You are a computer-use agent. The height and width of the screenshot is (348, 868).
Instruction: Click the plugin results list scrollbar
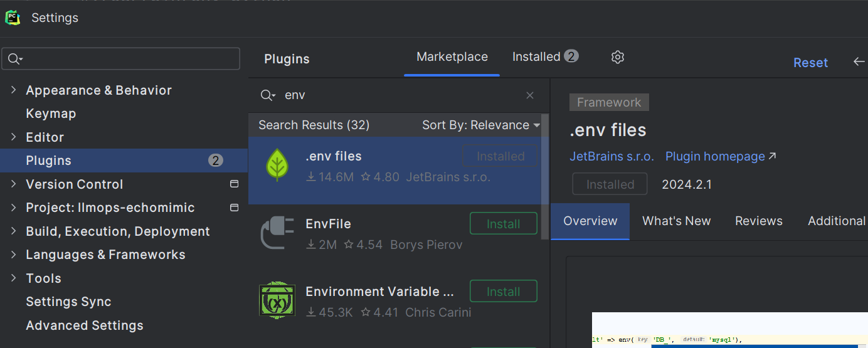545,178
